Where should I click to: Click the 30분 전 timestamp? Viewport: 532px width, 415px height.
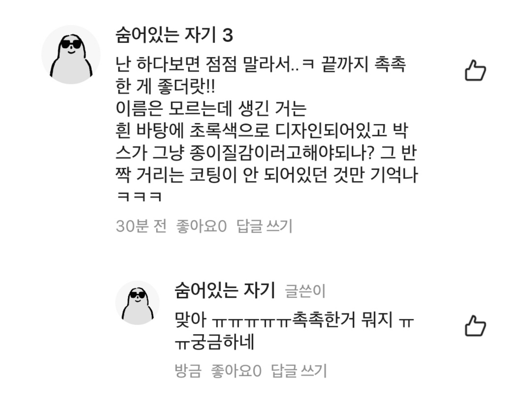(x=141, y=226)
